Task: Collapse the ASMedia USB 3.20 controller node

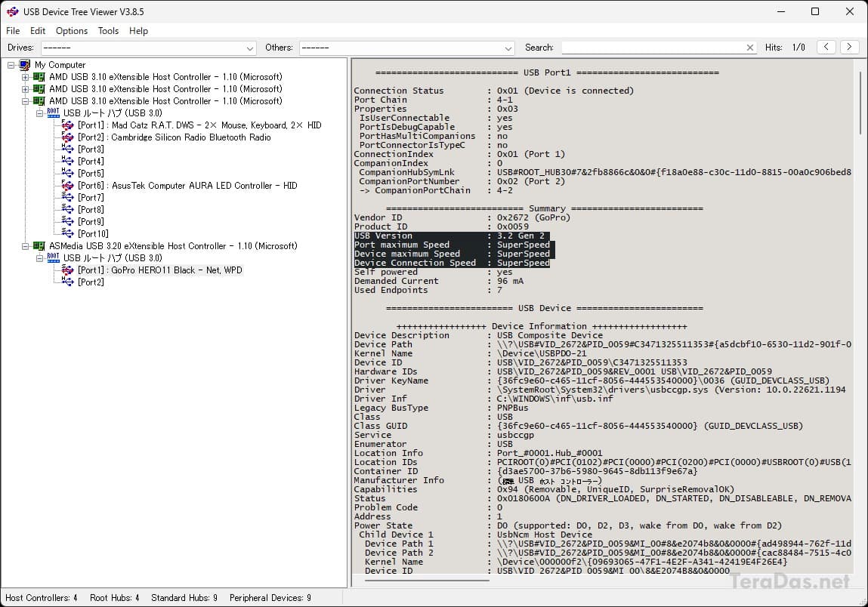Action: (x=26, y=245)
